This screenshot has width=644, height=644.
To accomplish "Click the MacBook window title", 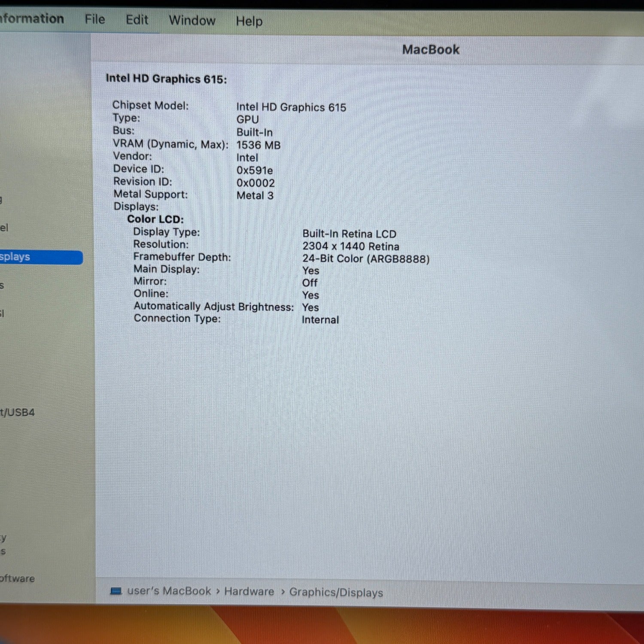I will click(x=430, y=50).
